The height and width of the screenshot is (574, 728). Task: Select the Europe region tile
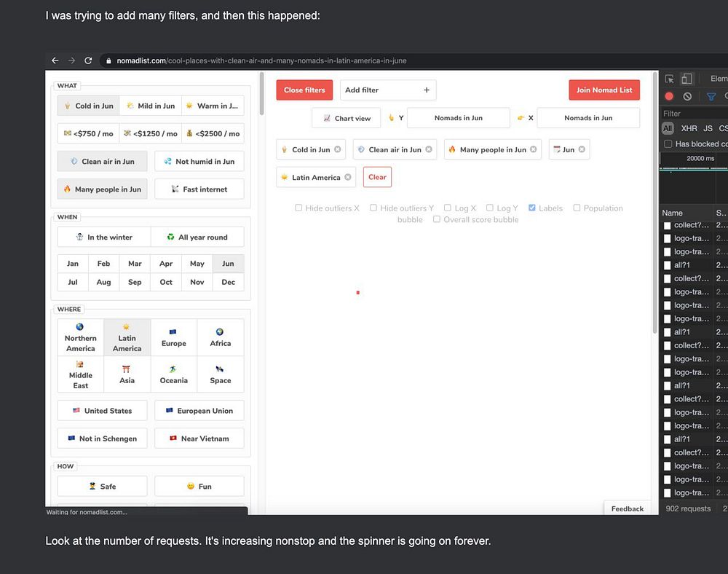click(174, 337)
